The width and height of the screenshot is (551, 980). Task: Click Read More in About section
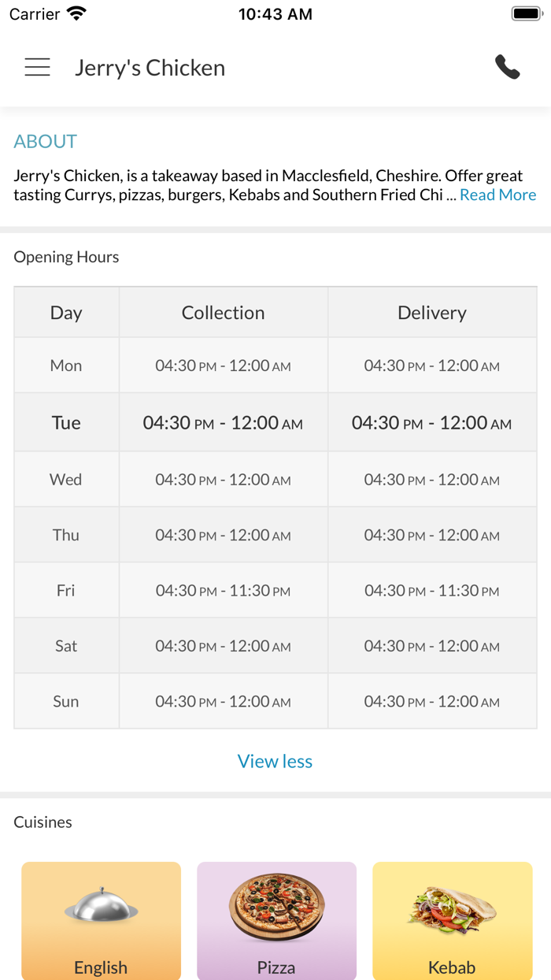497,195
